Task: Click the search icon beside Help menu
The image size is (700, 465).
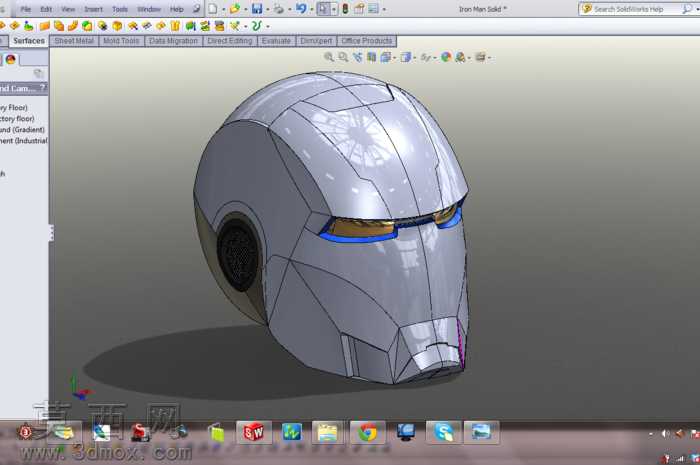Action: [196, 8]
